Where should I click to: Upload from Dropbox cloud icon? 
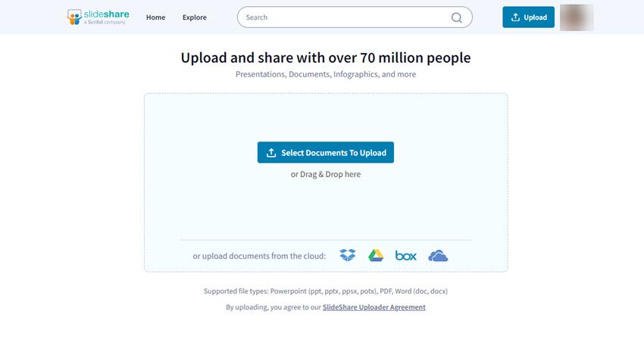coord(348,255)
